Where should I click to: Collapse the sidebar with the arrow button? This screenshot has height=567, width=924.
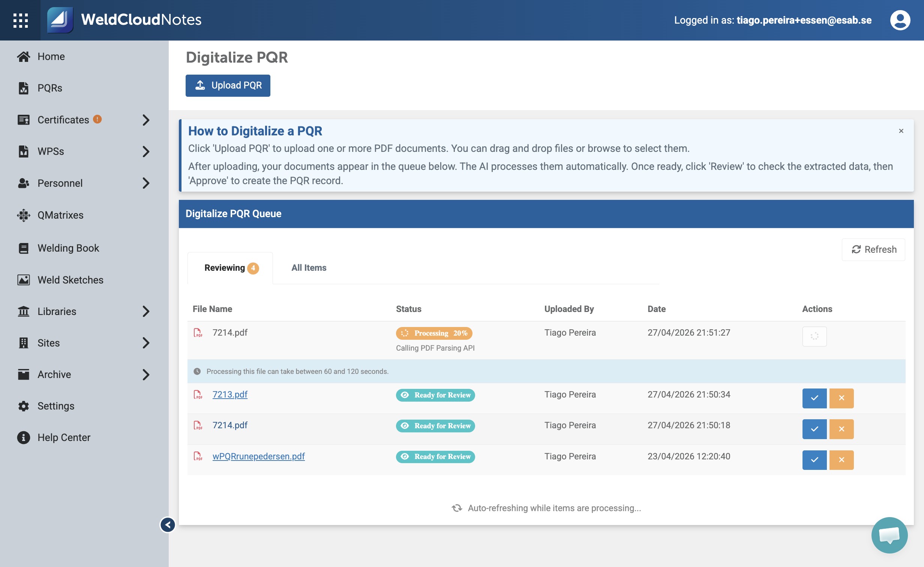[x=168, y=525]
